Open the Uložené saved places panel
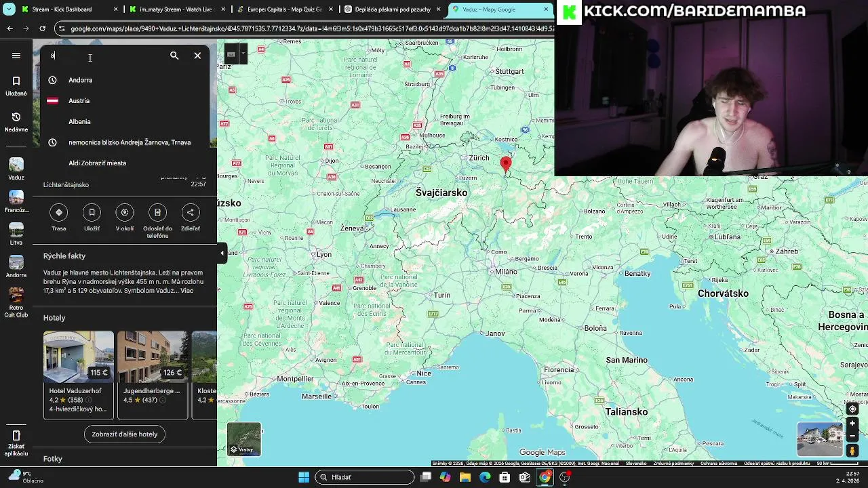This screenshot has width=868, height=488. tap(16, 86)
